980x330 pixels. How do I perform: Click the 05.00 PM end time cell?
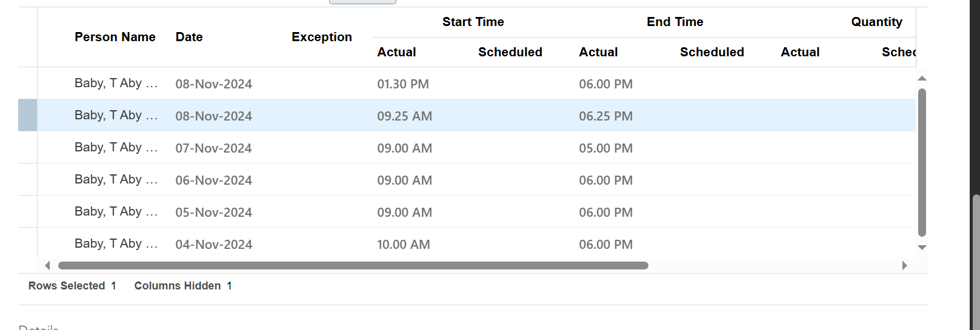(606, 148)
